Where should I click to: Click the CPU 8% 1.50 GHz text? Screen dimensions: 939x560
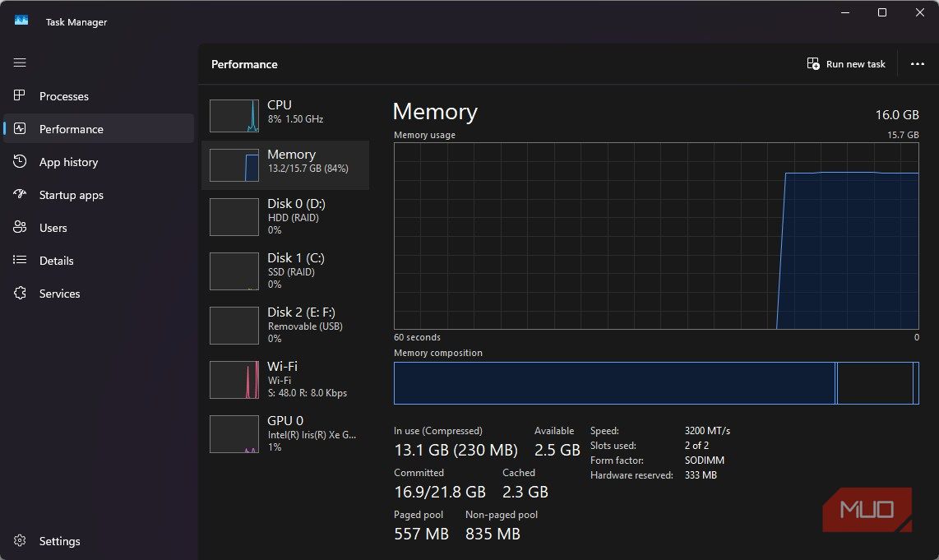point(295,119)
